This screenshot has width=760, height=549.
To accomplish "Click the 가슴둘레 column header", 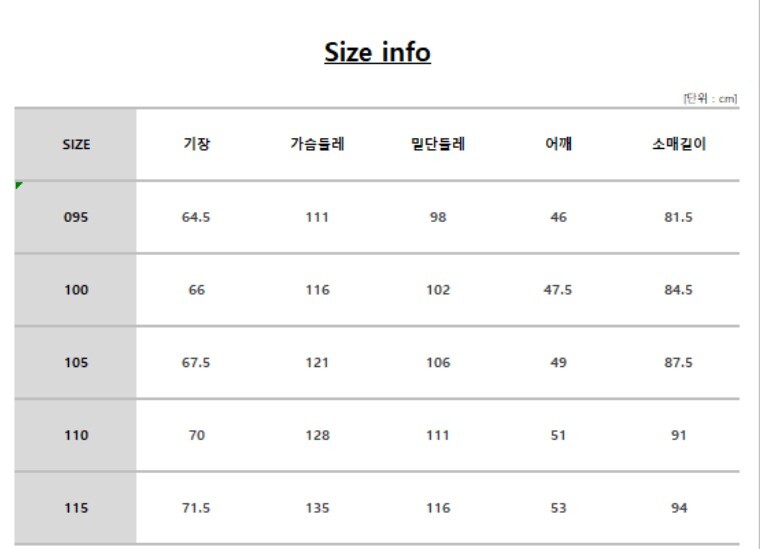I will [x=317, y=144].
